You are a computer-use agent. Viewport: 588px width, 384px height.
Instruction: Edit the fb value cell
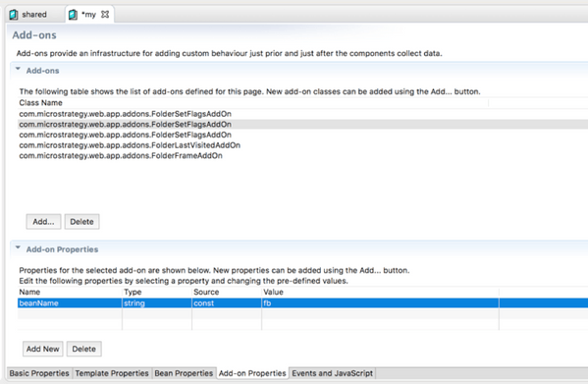380,303
